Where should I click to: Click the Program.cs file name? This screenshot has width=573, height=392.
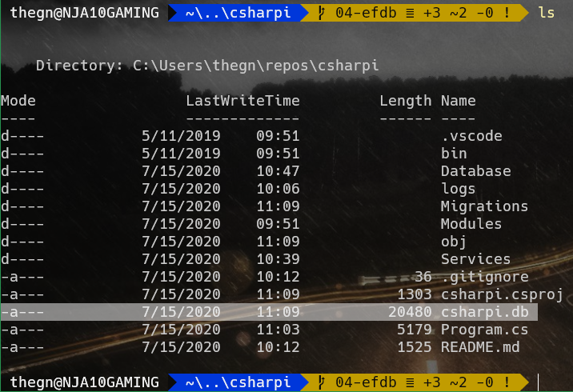475,329
